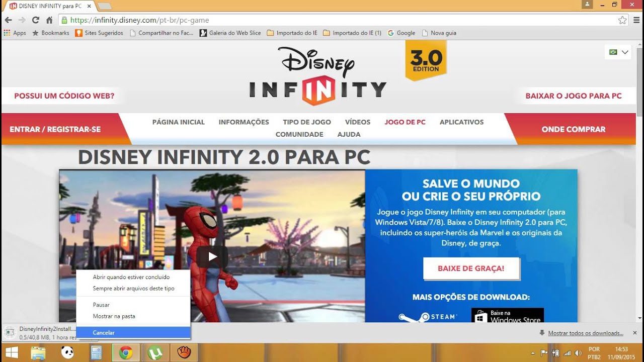
Task: Open the first Importado do IE folder
Action: coord(292,33)
